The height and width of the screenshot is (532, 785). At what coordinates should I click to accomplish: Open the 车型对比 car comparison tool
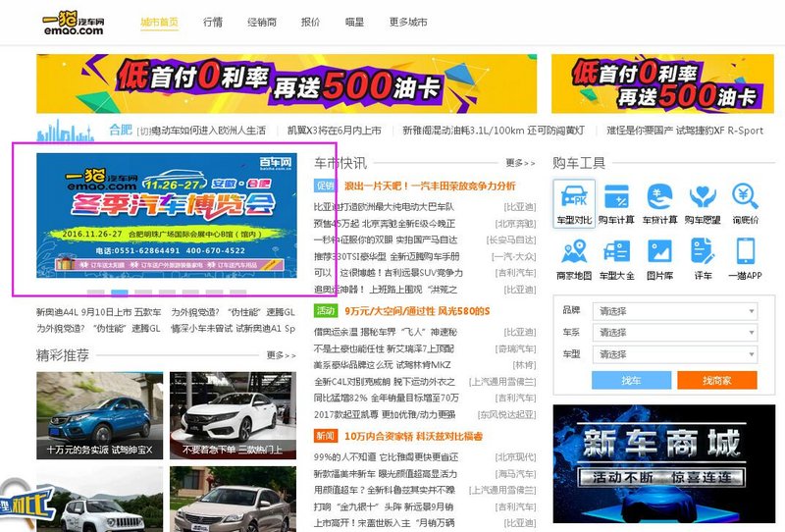coord(574,204)
